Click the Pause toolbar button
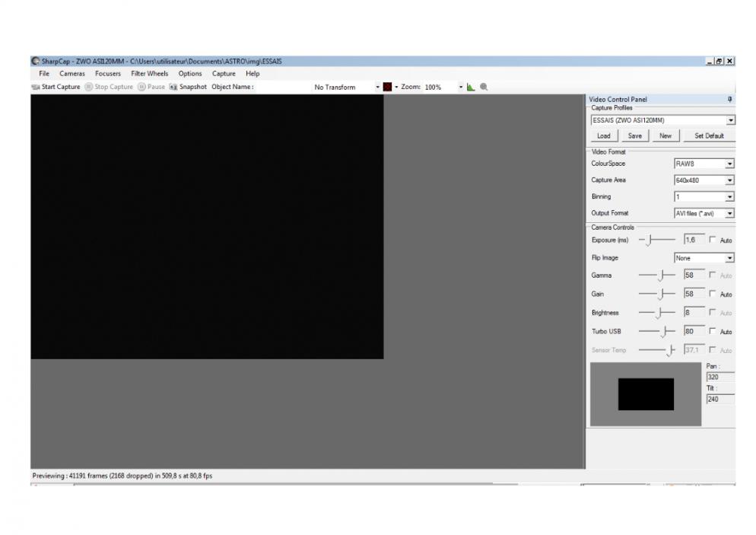 pyautogui.click(x=151, y=87)
